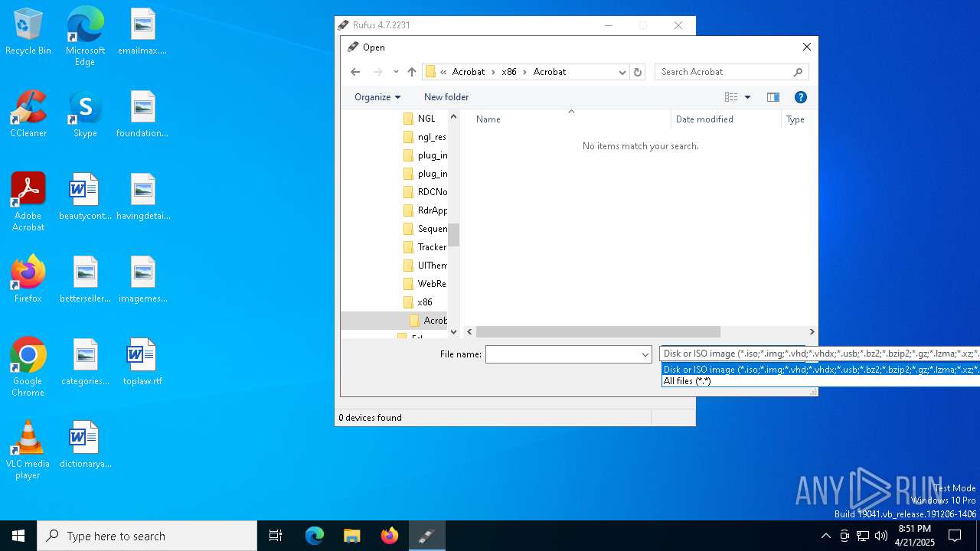This screenshot has height=551, width=980.
Task: Open Firefox from the taskbar
Action: (x=390, y=536)
